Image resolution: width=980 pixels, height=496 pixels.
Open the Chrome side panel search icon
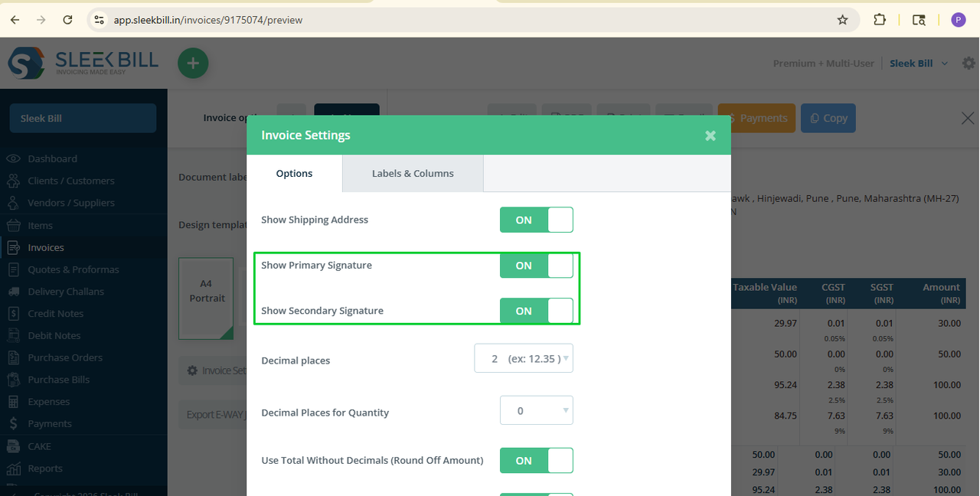point(919,20)
